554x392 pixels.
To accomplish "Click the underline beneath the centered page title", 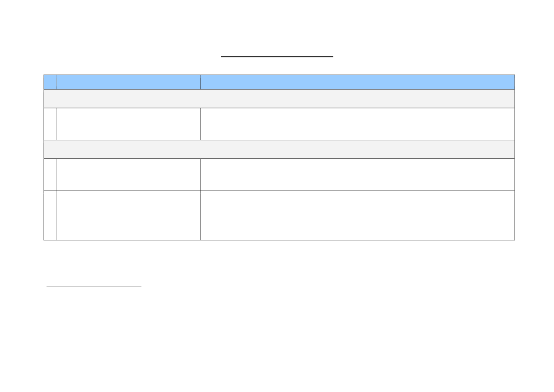I will click(277, 56).
